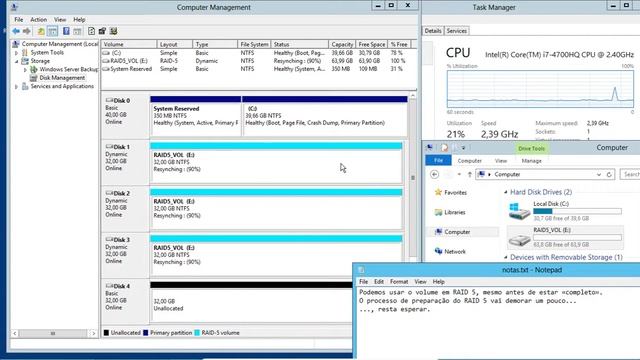Click the CPU utilization graph in Task Manager
640x360 pixels.
pos(540,89)
